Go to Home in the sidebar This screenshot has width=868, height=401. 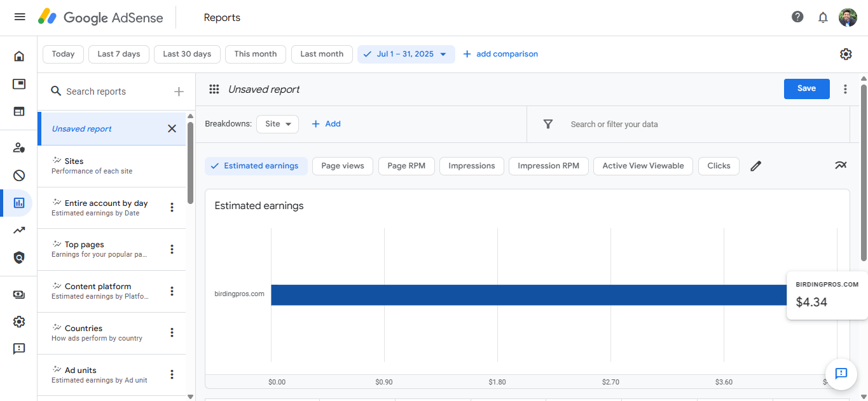point(19,57)
